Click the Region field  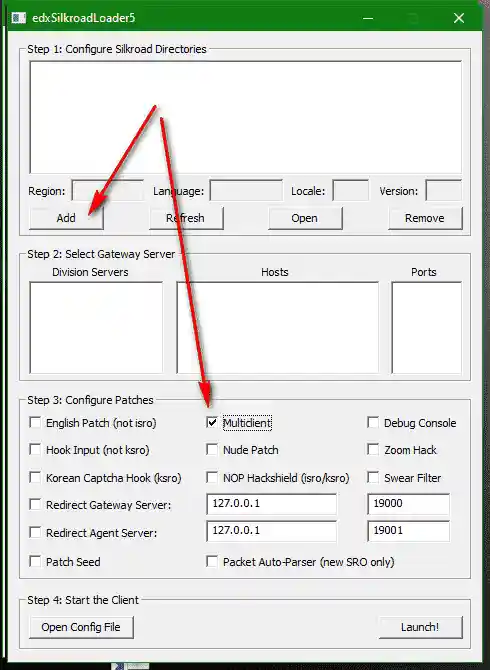coord(107,191)
